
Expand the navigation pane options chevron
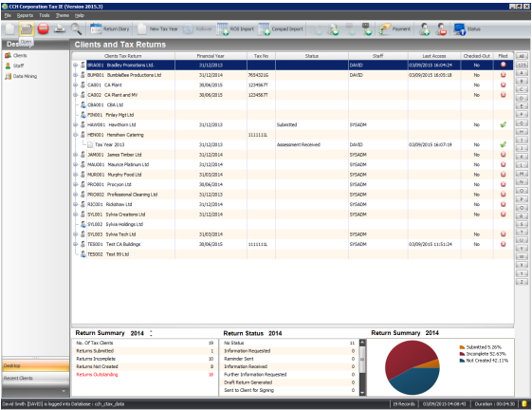point(64,391)
